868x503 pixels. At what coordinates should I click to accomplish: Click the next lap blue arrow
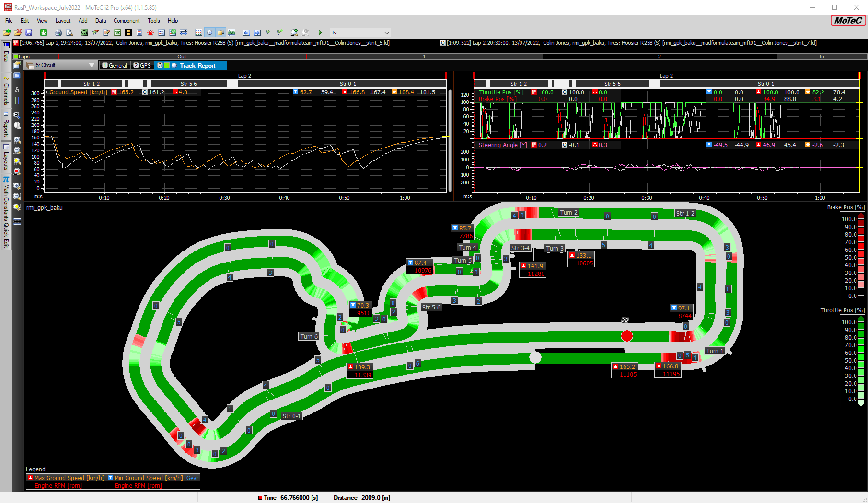(x=257, y=33)
